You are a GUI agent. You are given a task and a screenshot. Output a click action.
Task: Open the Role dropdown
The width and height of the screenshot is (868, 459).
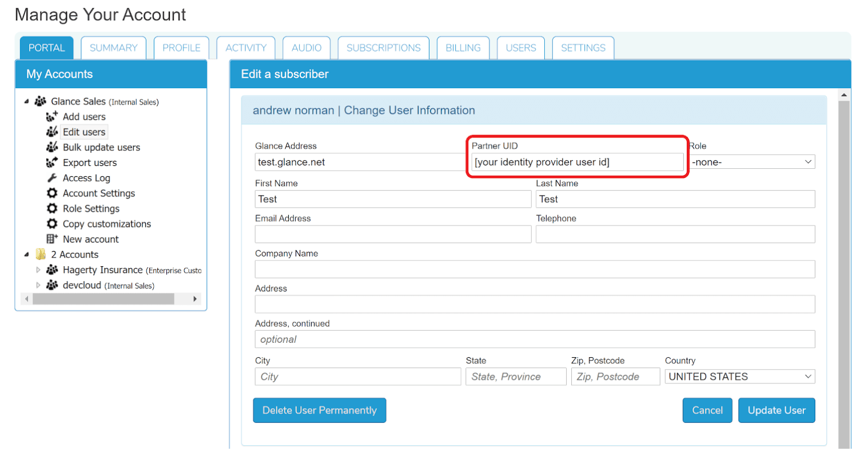coord(752,163)
